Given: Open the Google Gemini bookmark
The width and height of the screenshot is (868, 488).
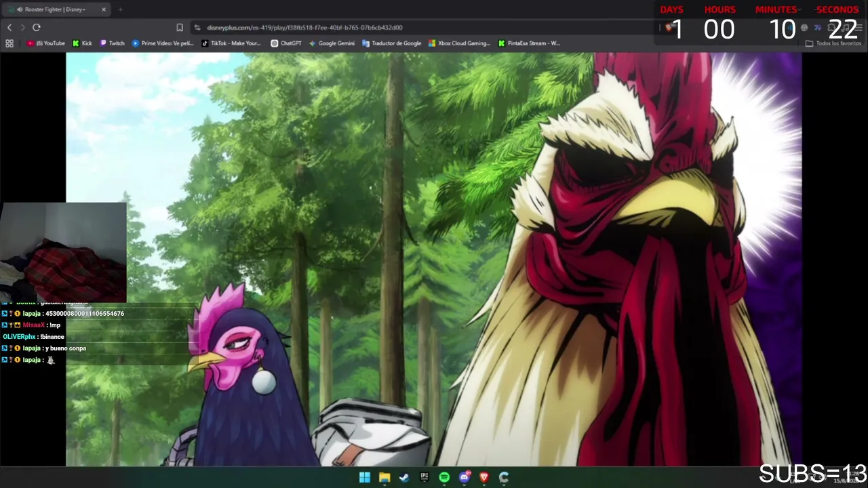Looking at the screenshot, I should click(332, 43).
